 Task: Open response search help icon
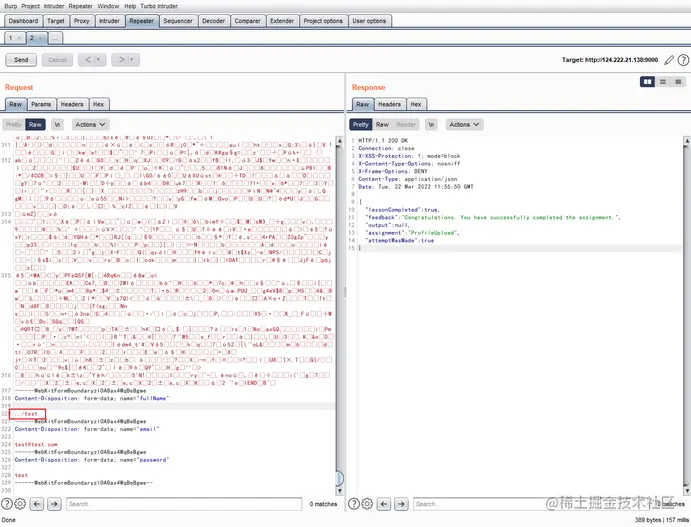pos(354,504)
